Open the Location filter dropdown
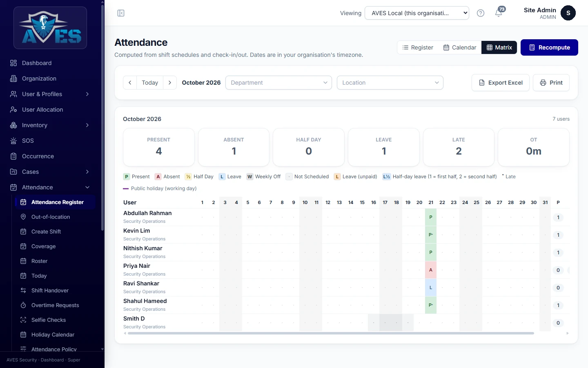Viewport: 588px width, 368px height. pyautogui.click(x=390, y=83)
